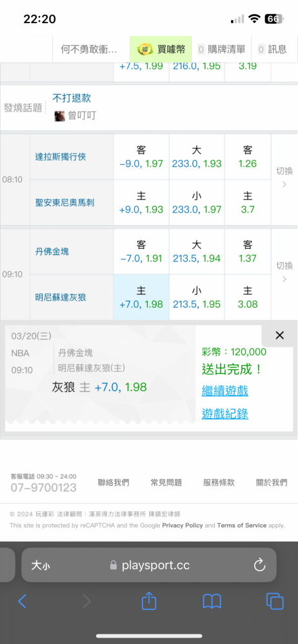Open the 訊息 messages tab
Image resolution: width=298 pixels, height=644 pixels.
(x=272, y=50)
